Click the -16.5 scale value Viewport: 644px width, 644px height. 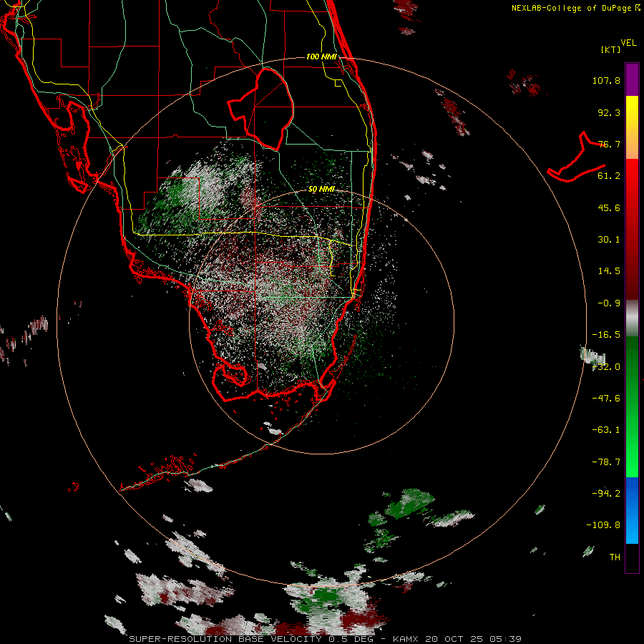click(606, 335)
